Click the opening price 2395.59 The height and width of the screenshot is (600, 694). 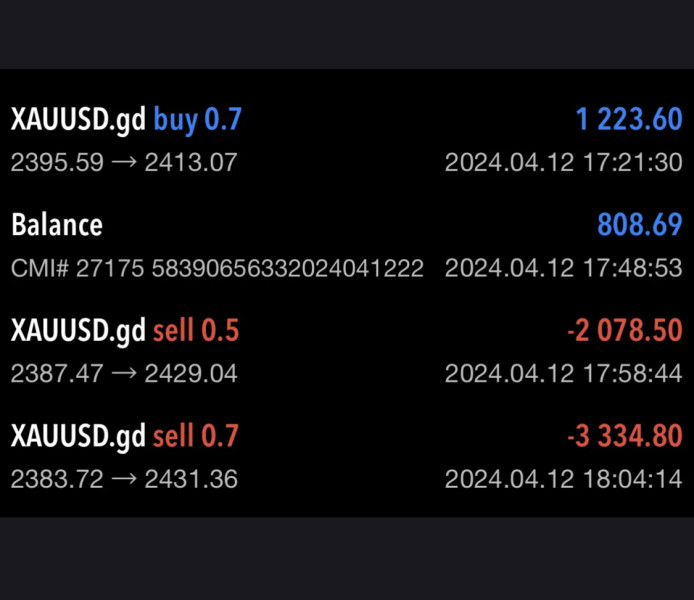tap(57, 162)
